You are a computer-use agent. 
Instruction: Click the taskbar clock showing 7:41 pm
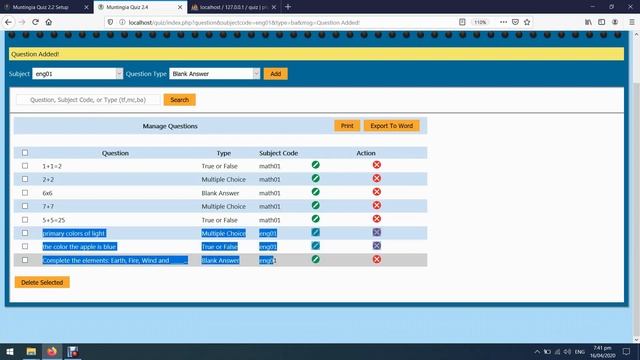602,351
